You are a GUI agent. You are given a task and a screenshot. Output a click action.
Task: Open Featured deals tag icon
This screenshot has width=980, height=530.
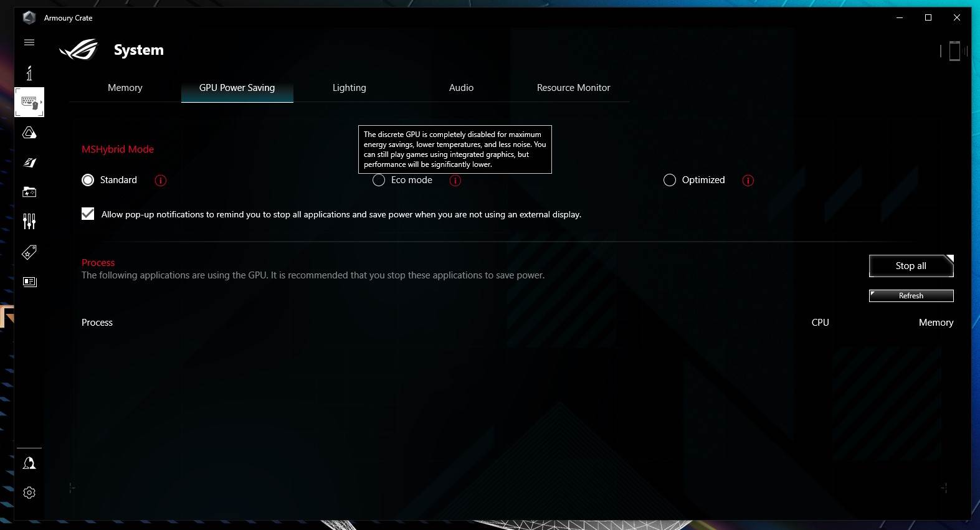[29, 252]
